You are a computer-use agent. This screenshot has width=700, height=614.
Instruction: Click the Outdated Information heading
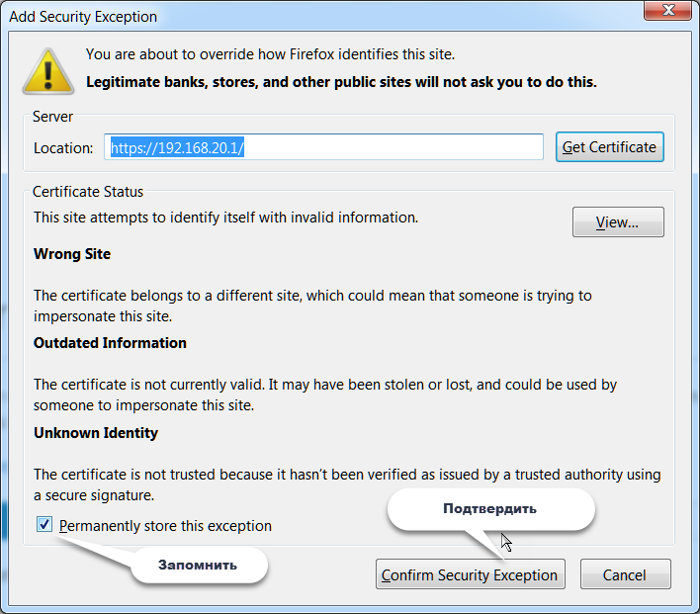coord(110,343)
